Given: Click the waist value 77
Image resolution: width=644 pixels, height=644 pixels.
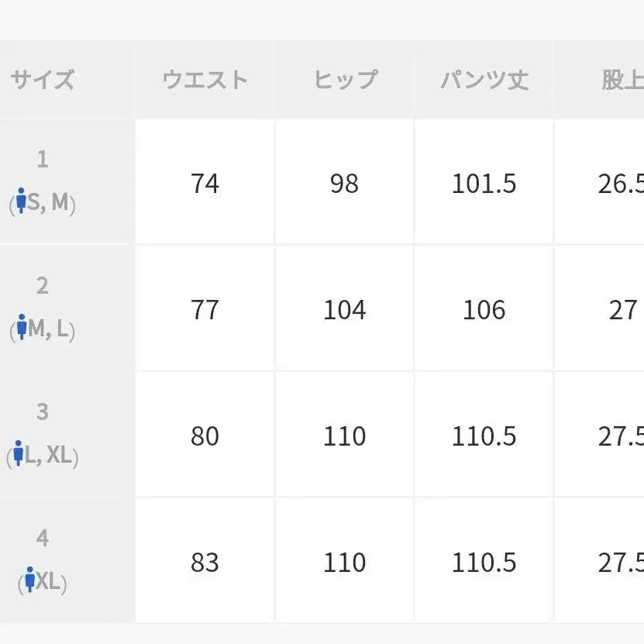Looking at the screenshot, I should pyautogui.click(x=205, y=310).
